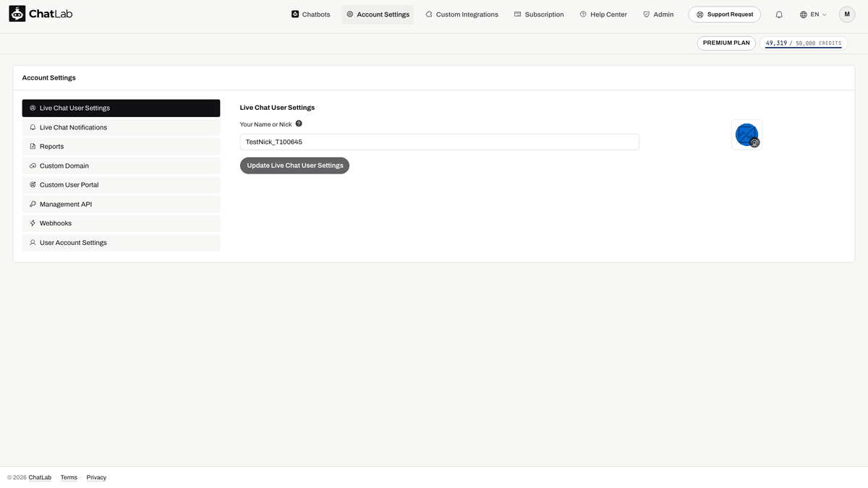Open the Admin section
This screenshot has height=488, width=868.
[x=658, y=14]
